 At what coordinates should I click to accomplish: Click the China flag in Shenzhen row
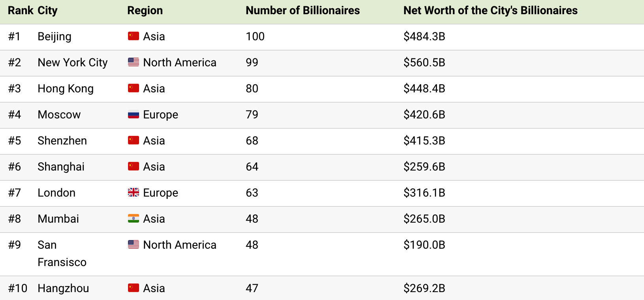(x=133, y=141)
